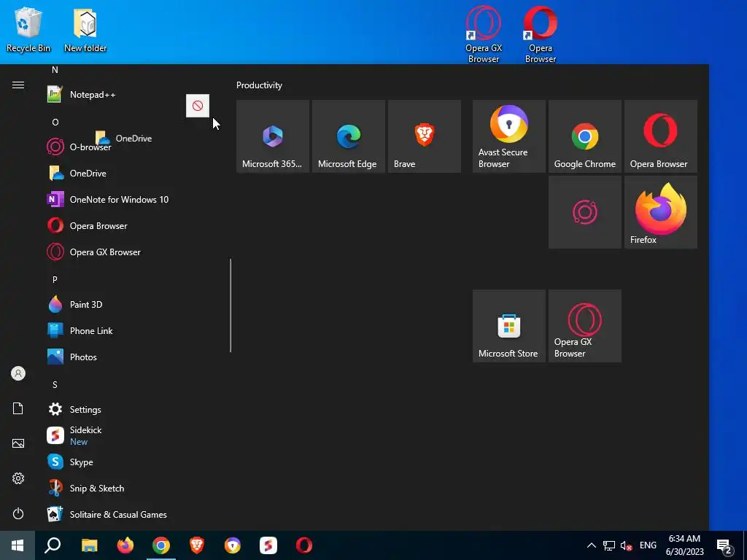
Task: Select Opera Browser desktop shortcut
Action: click(541, 34)
